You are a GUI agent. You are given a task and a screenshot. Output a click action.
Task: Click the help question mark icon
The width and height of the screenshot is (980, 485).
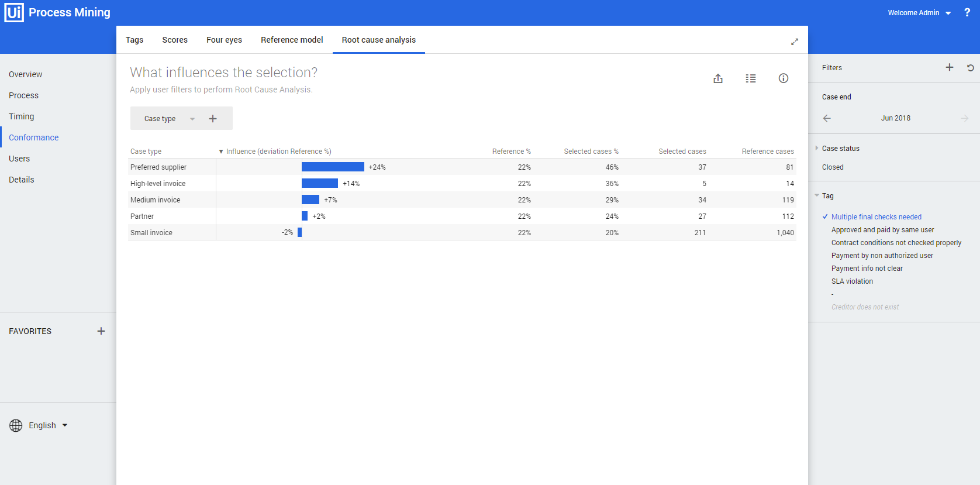[x=967, y=12]
